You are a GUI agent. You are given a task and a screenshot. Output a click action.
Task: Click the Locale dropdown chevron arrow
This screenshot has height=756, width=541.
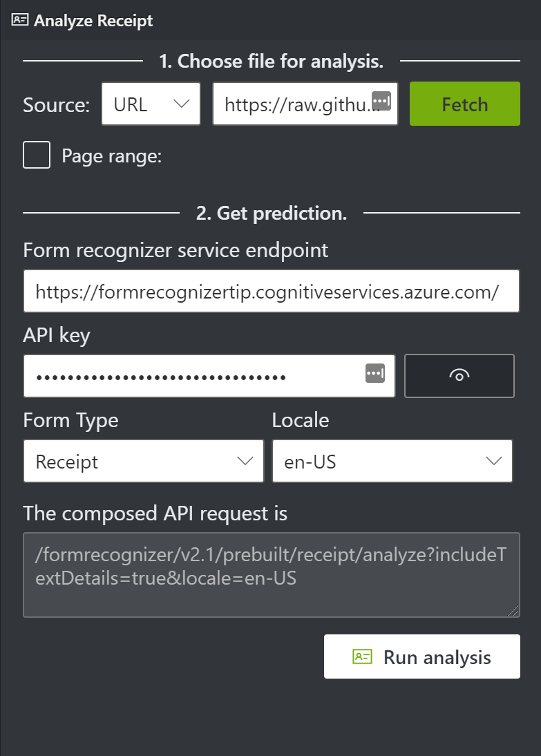[494, 461]
